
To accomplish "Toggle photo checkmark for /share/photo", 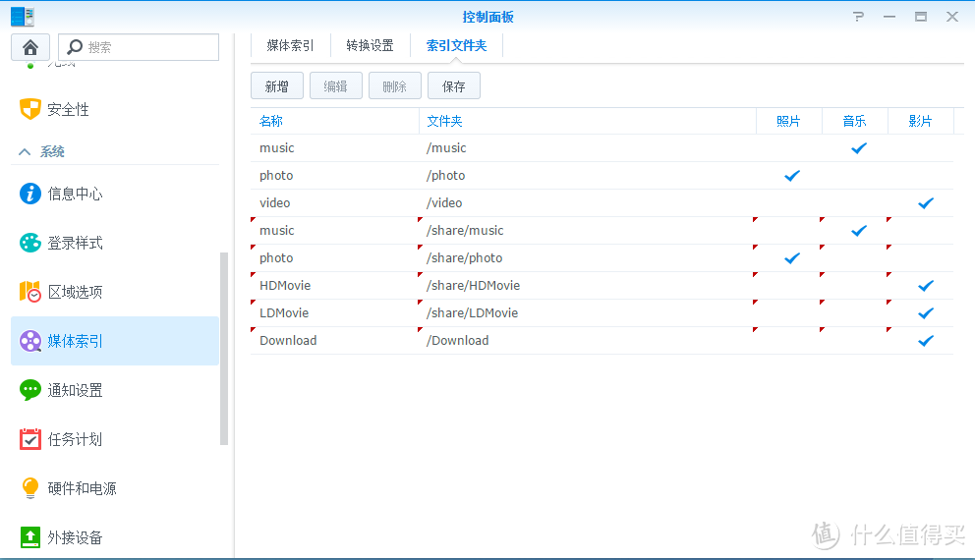I will point(792,258).
